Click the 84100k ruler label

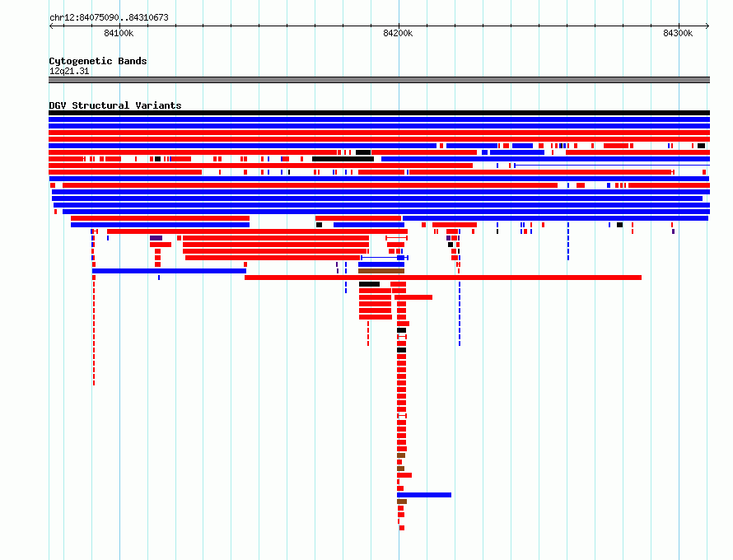(x=119, y=33)
